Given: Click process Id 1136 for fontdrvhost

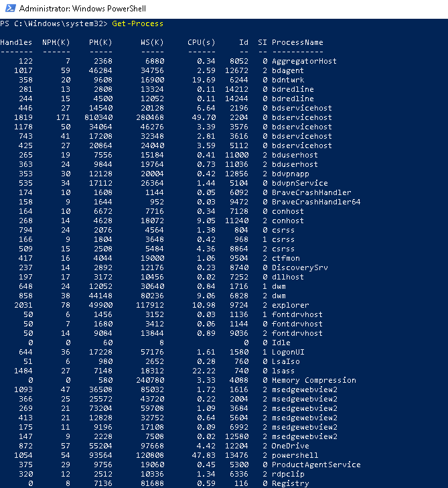Looking at the screenshot, I should coord(239,314).
